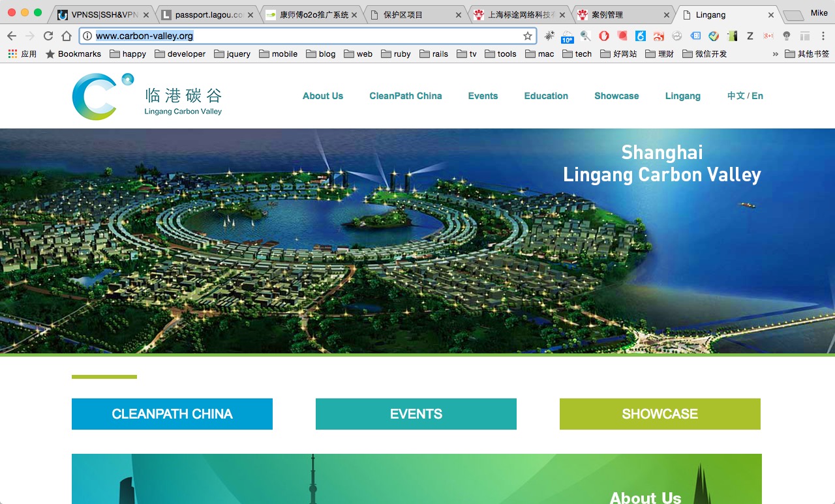Open the Chrome three-dot menu
Image resolution: width=835 pixels, height=504 pixels.
pos(823,36)
